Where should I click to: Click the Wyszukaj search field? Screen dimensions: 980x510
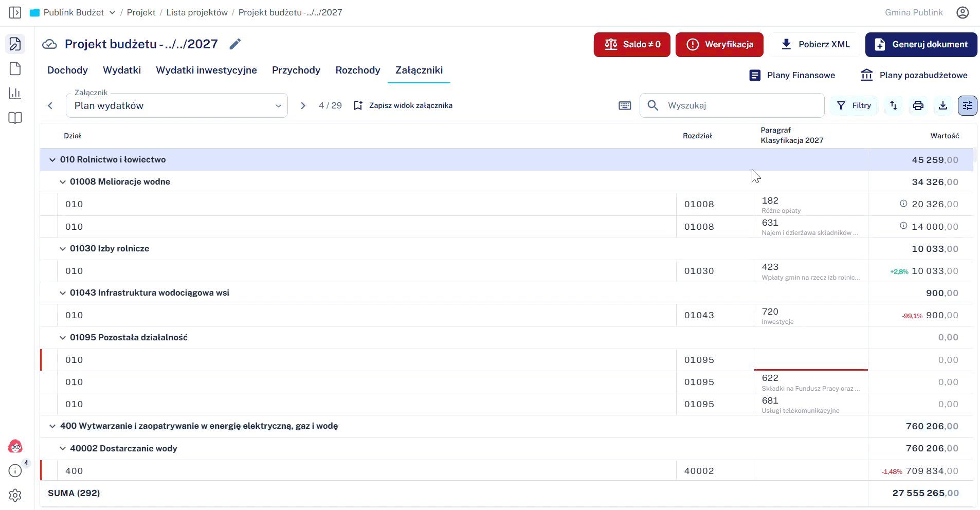pyautogui.click(x=732, y=105)
